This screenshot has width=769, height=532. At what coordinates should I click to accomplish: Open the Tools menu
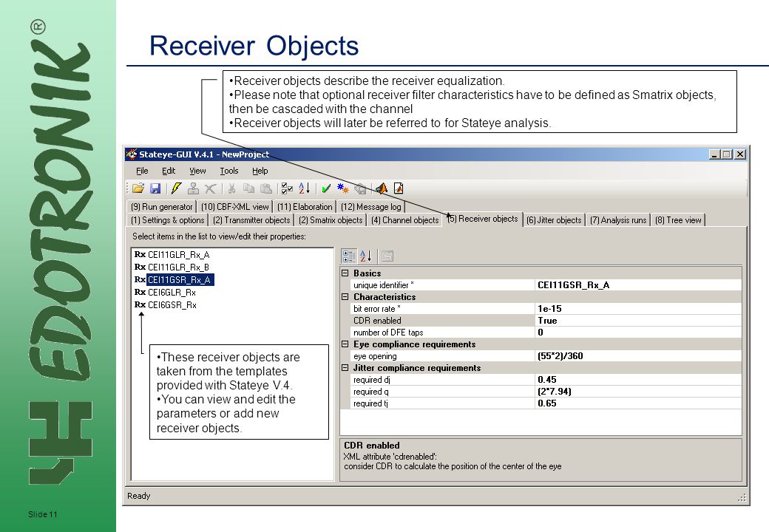point(229,171)
